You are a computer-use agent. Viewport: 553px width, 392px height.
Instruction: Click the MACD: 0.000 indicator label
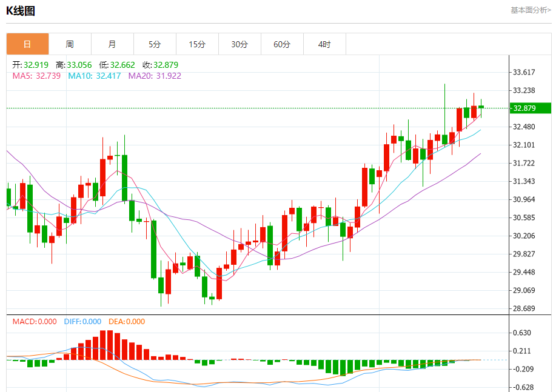pyautogui.click(x=35, y=322)
